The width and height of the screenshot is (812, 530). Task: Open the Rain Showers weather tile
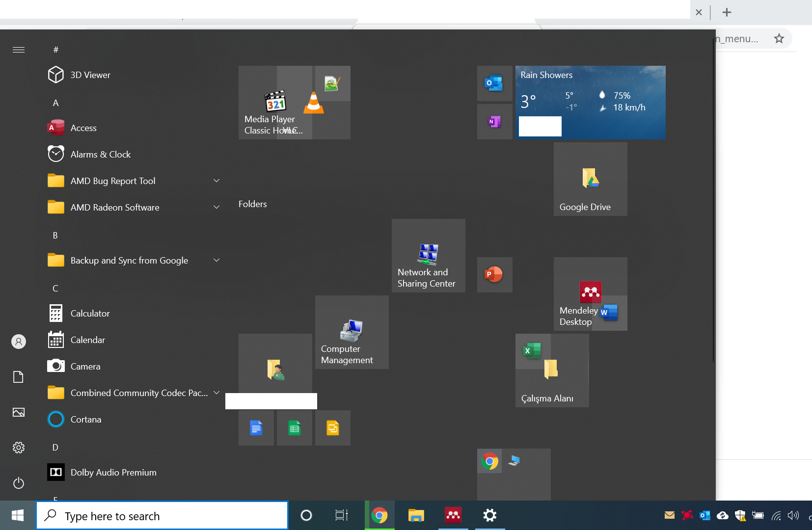pyautogui.click(x=591, y=103)
